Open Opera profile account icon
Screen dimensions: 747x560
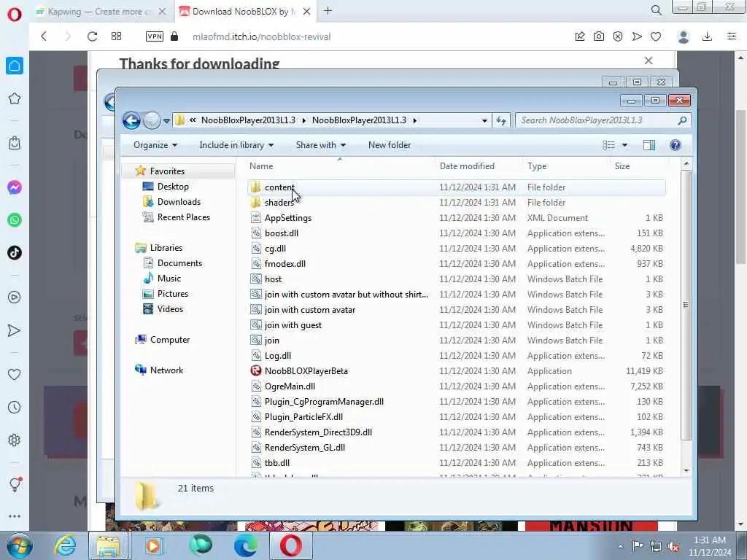coord(684,36)
